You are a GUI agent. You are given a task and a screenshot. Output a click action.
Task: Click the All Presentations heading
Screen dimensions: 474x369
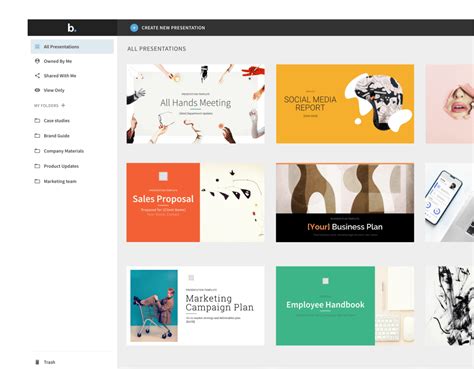157,49
